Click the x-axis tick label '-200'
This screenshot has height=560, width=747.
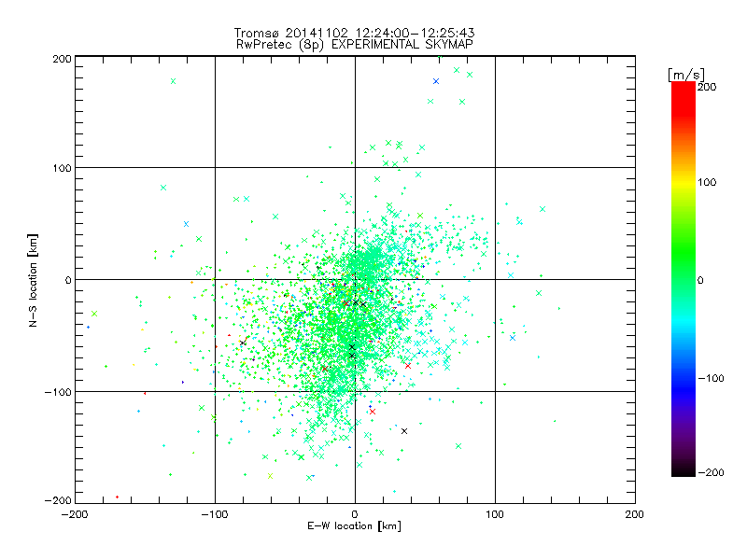[75, 514]
